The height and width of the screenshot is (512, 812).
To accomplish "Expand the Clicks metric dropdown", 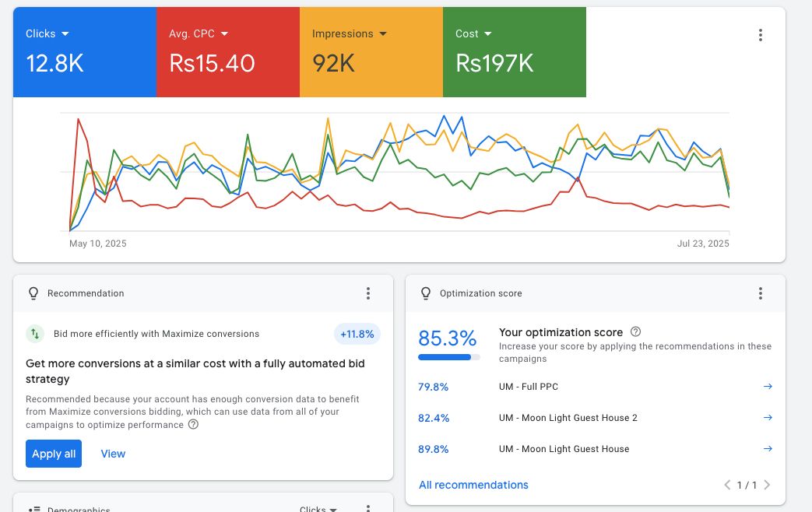I will click(65, 34).
